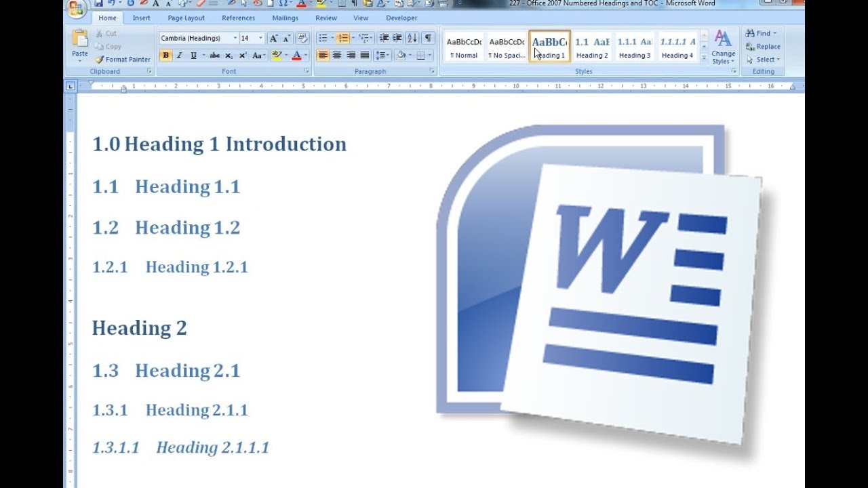Apply the Normal style thumbnail
The image size is (868, 488).
coord(465,47)
